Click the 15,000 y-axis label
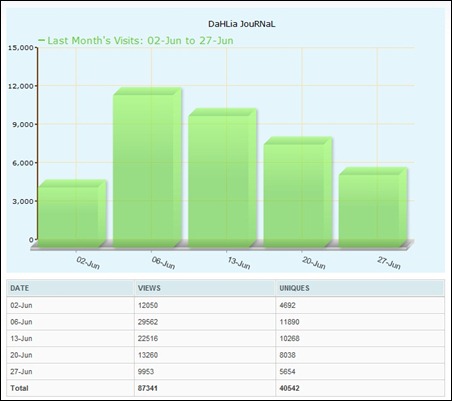 [x=21, y=48]
